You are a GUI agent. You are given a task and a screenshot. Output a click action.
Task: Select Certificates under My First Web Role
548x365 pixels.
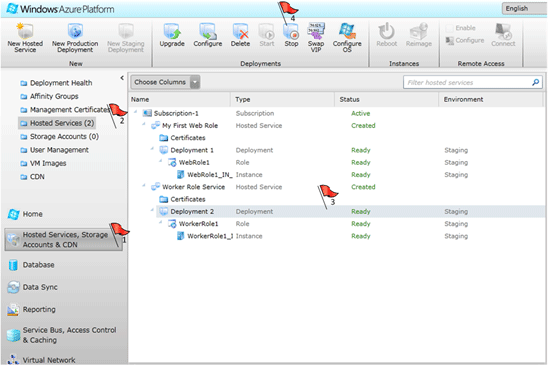[182, 138]
